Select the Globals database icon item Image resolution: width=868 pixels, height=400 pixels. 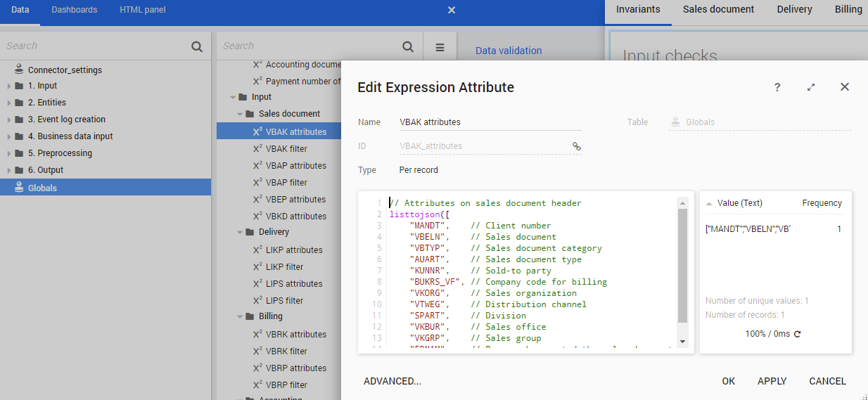[x=42, y=188]
